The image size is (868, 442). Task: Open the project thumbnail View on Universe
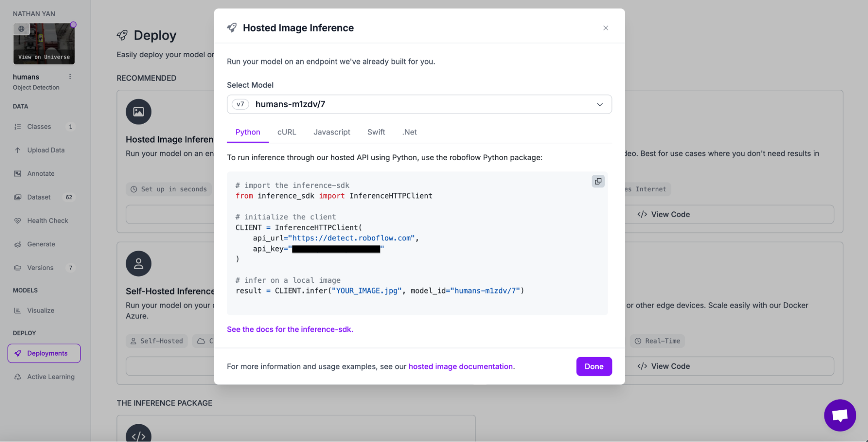pyautogui.click(x=44, y=44)
